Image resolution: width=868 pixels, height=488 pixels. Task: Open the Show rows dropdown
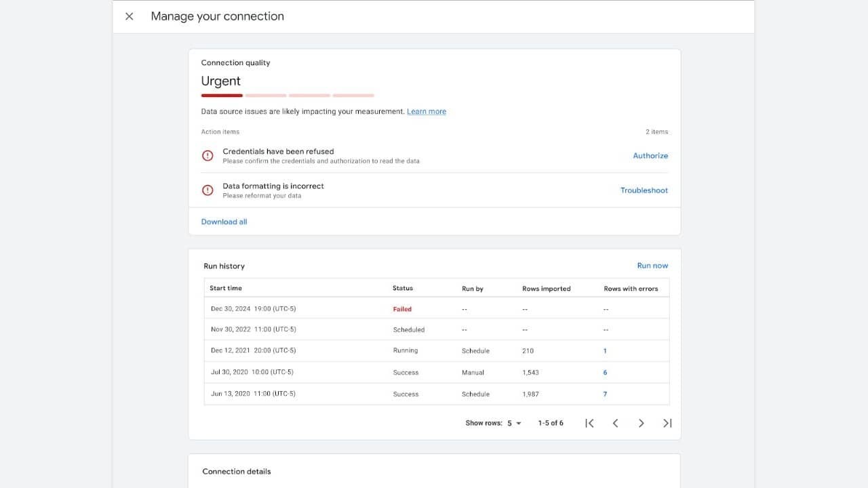(513, 423)
